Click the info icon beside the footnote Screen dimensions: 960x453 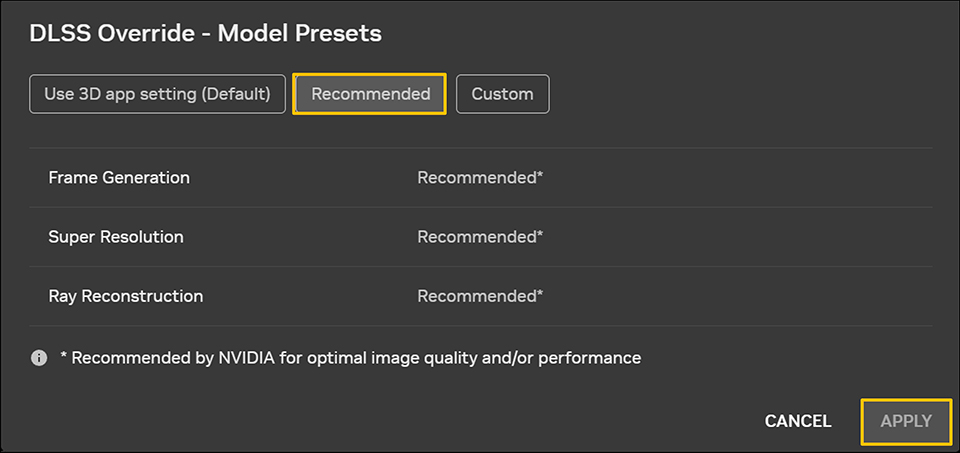pos(39,357)
